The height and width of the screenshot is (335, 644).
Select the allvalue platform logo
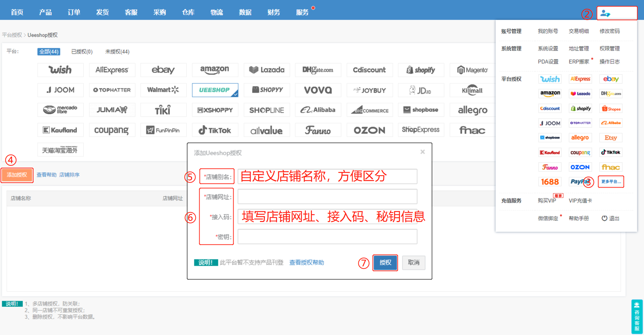(x=267, y=130)
